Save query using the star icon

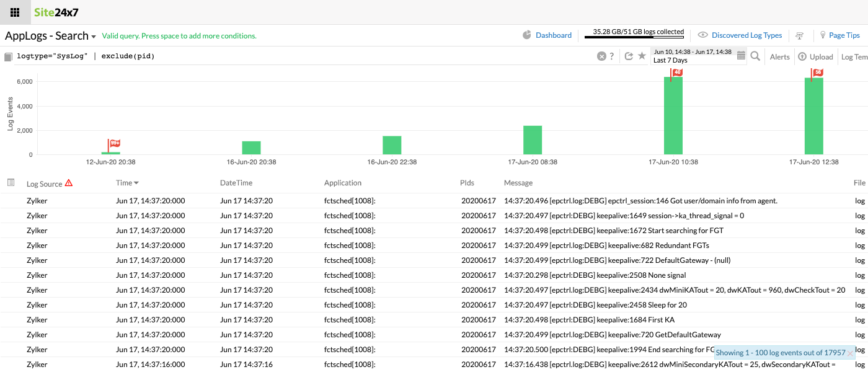(x=642, y=56)
